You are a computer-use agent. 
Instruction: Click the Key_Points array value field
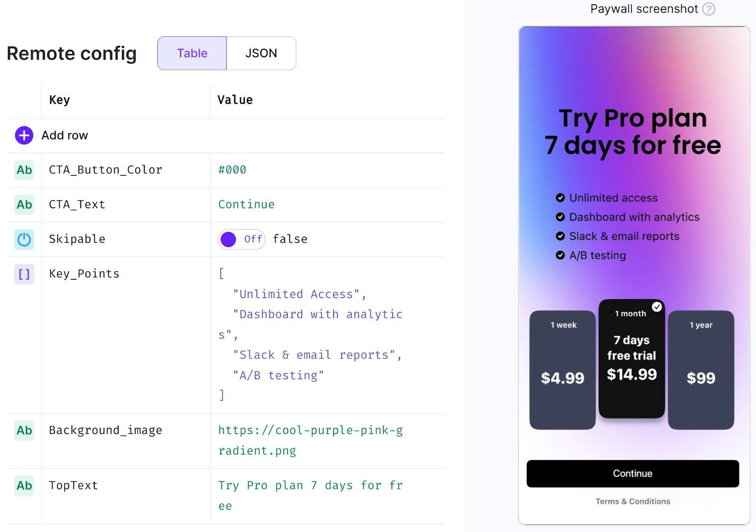point(310,335)
